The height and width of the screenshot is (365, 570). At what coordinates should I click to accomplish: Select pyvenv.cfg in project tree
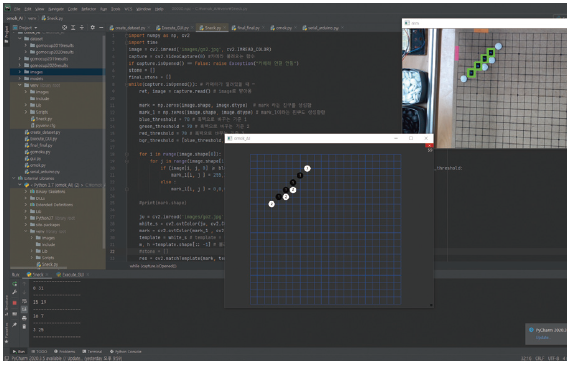tap(43, 125)
